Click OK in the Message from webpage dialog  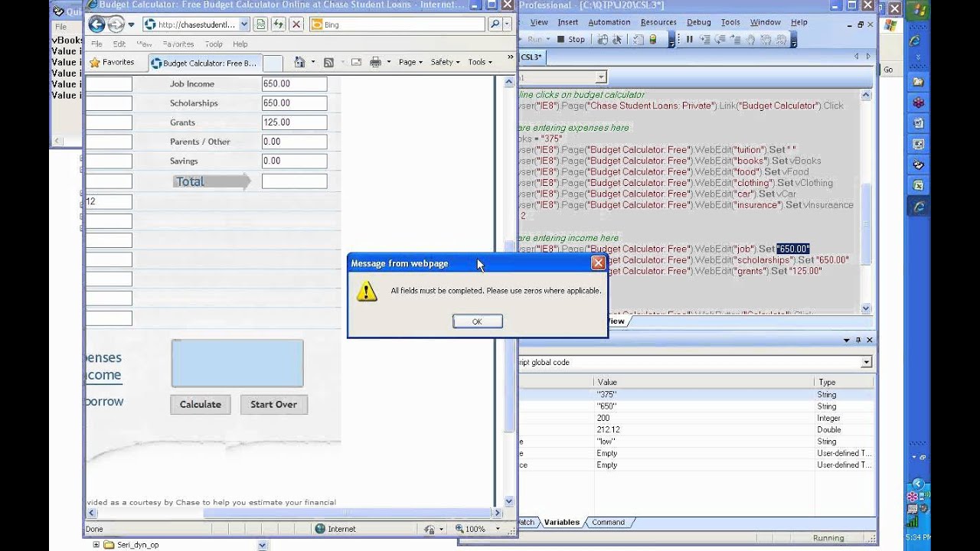coord(477,321)
